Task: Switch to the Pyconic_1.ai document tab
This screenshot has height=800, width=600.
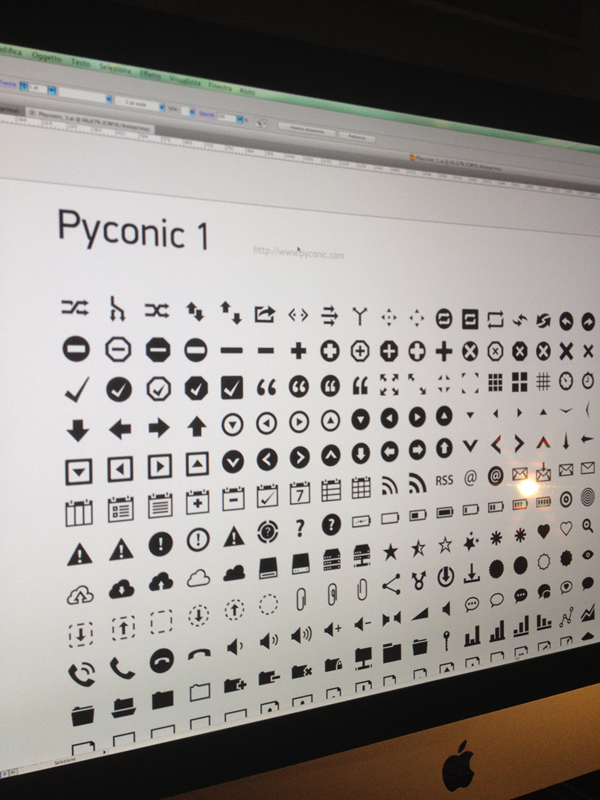Action: tap(91, 119)
